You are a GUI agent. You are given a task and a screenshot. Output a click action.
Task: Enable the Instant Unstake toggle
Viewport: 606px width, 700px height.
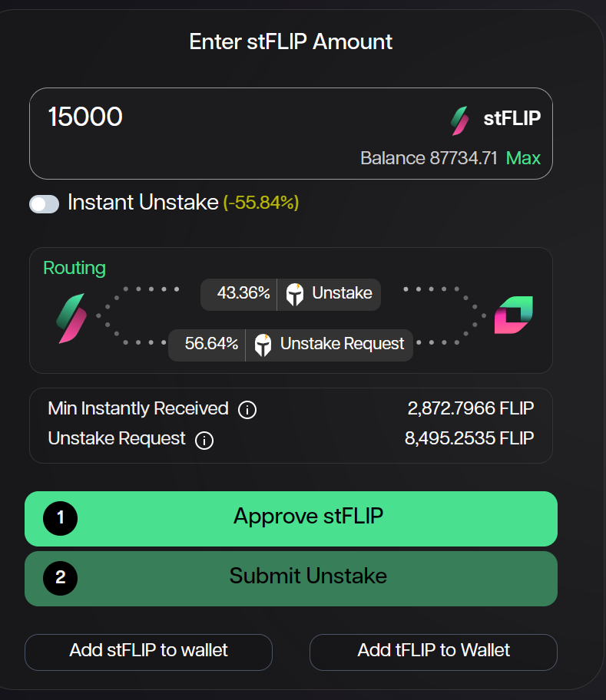[x=44, y=203]
